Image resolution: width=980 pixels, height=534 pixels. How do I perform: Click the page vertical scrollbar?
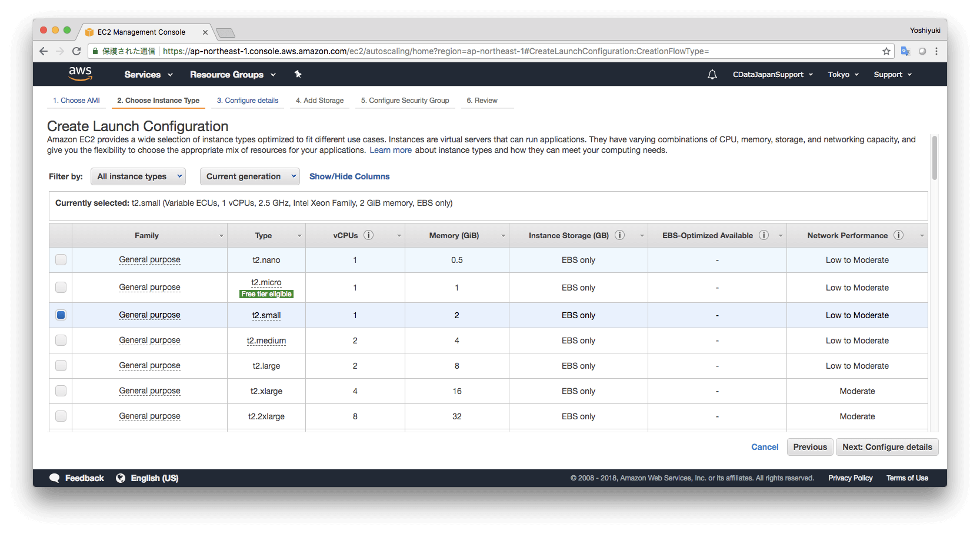pos(934,159)
